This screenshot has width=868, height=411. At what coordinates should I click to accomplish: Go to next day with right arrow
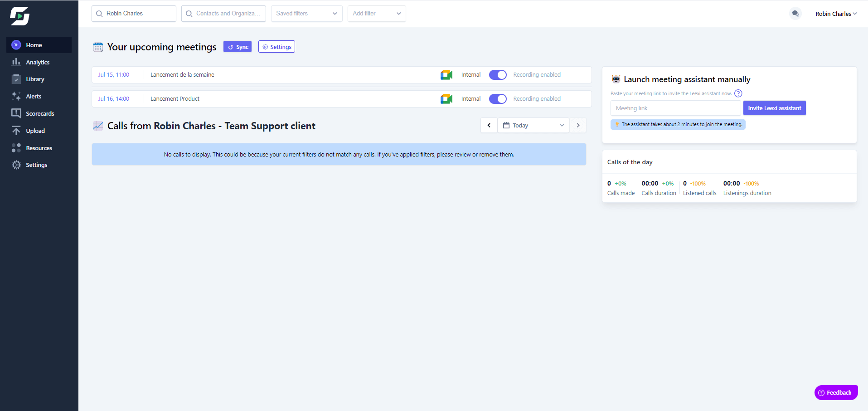(x=578, y=125)
